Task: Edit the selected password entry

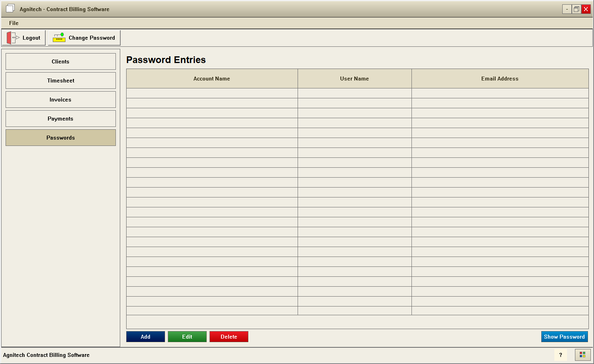Action: click(187, 336)
